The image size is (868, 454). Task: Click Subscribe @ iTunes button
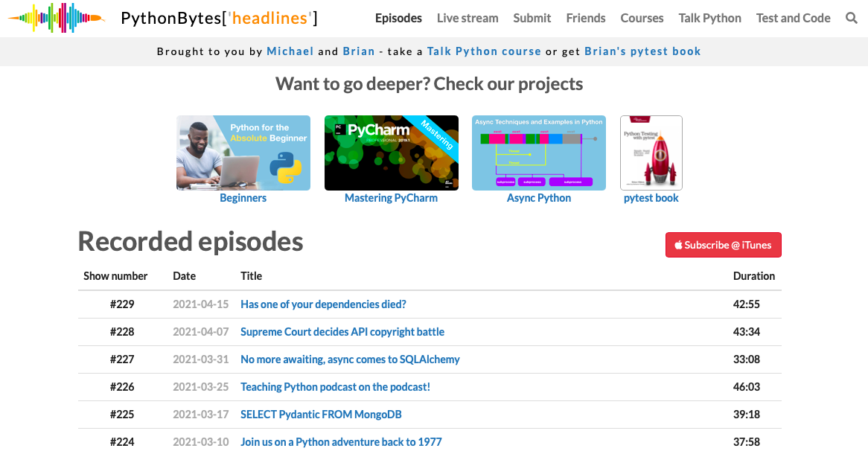tap(723, 245)
